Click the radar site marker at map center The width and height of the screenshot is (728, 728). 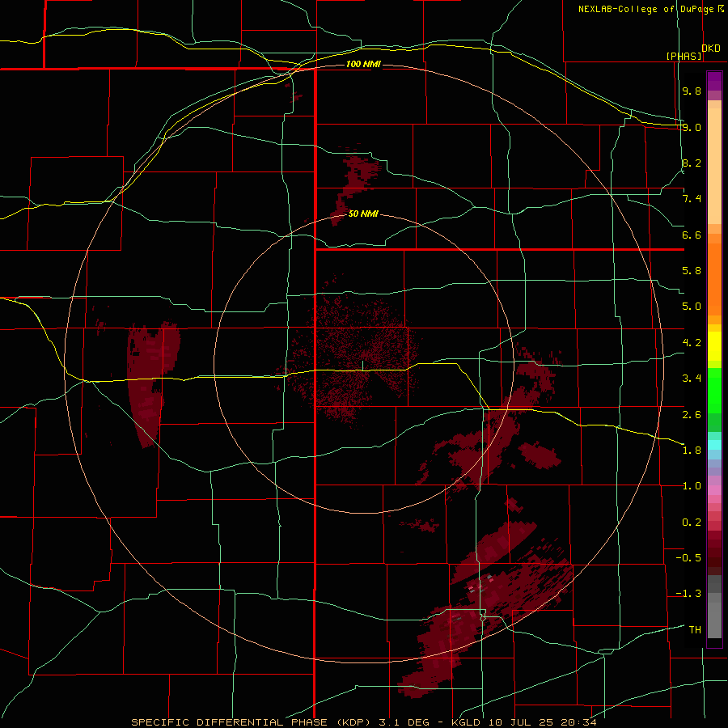click(362, 365)
